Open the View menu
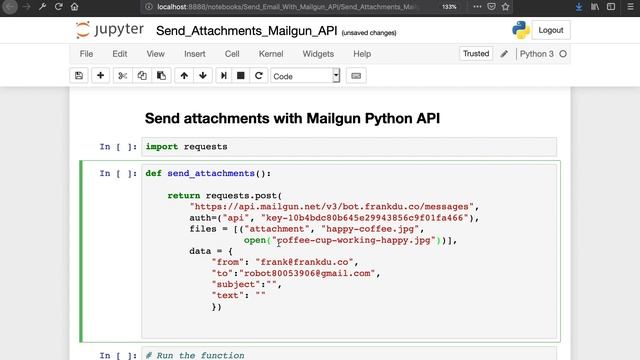This screenshot has width=640, height=360. [x=156, y=54]
